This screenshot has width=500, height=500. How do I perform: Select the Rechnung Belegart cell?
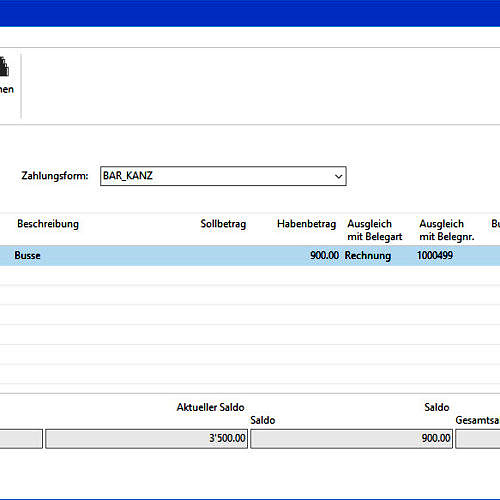368,256
